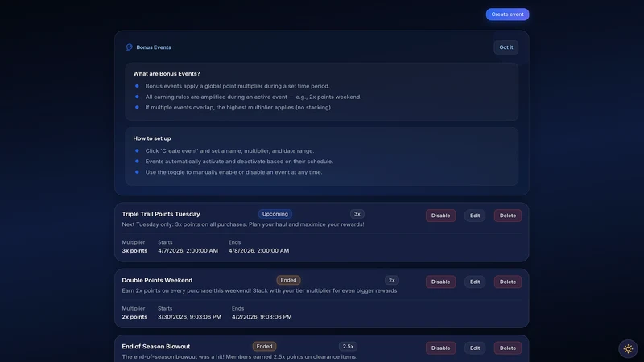Click the '2x points' multiplier value
The image size is (644, 362).
tap(134, 317)
